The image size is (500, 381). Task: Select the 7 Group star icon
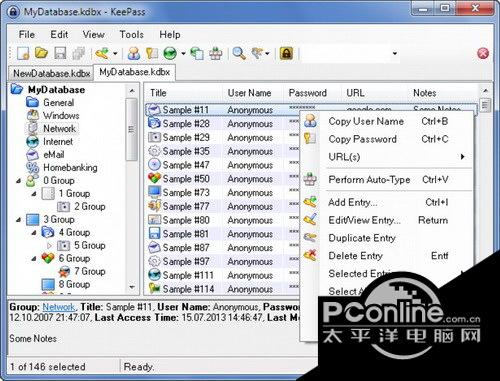(x=64, y=272)
